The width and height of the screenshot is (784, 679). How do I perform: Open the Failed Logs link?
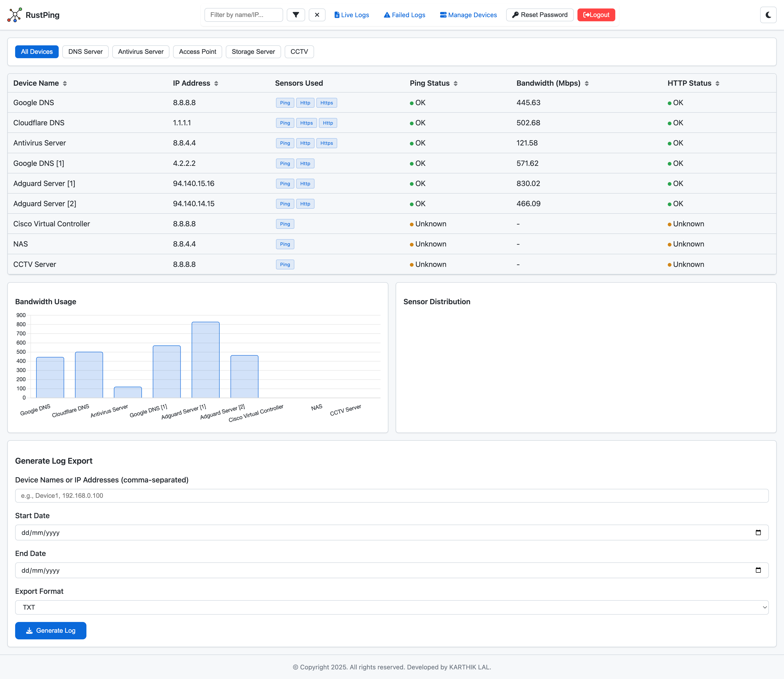pos(404,15)
